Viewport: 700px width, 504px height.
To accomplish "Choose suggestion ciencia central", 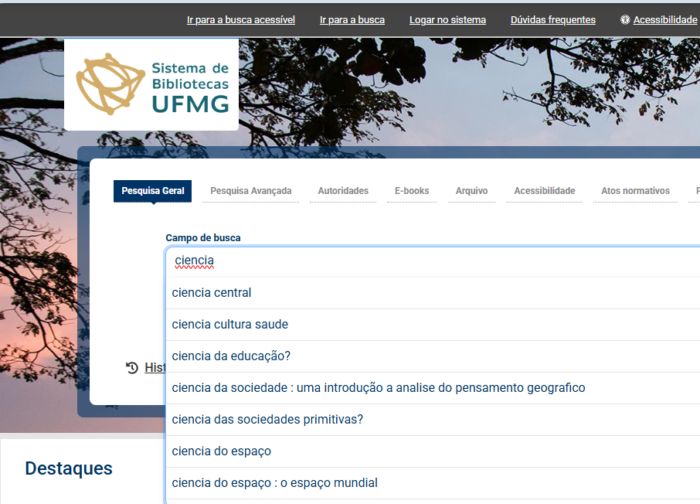I will [x=212, y=293].
